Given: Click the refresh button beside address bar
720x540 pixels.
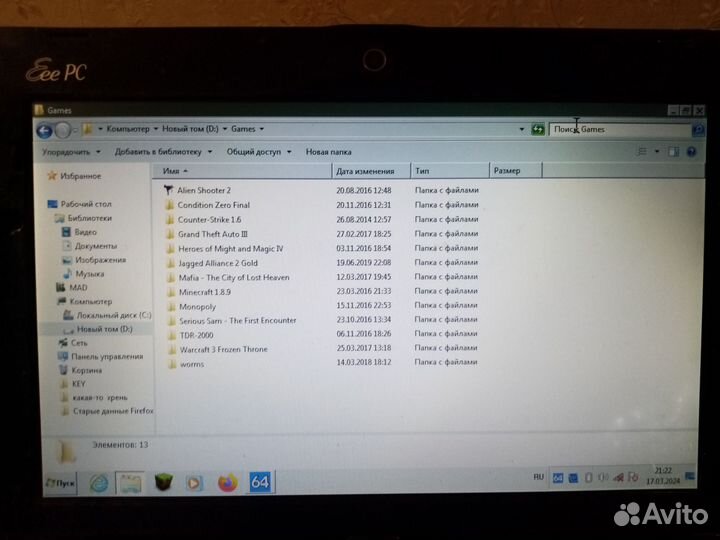Looking at the screenshot, I should pyautogui.click(x=538, y=129).
